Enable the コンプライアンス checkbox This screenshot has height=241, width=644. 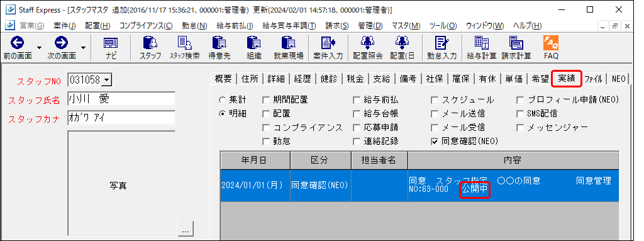coord(266,128)
